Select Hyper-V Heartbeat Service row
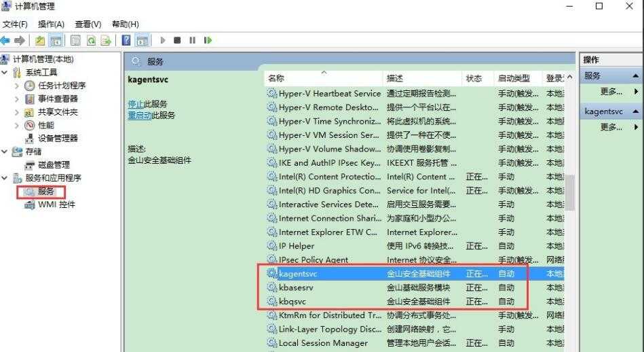This screenshot has width=644, height=352. [415, 94]
